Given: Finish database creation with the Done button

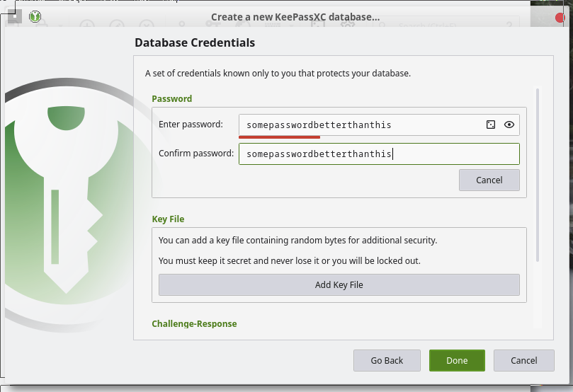Looking at the screenshot, I should [x=457, y=361].
